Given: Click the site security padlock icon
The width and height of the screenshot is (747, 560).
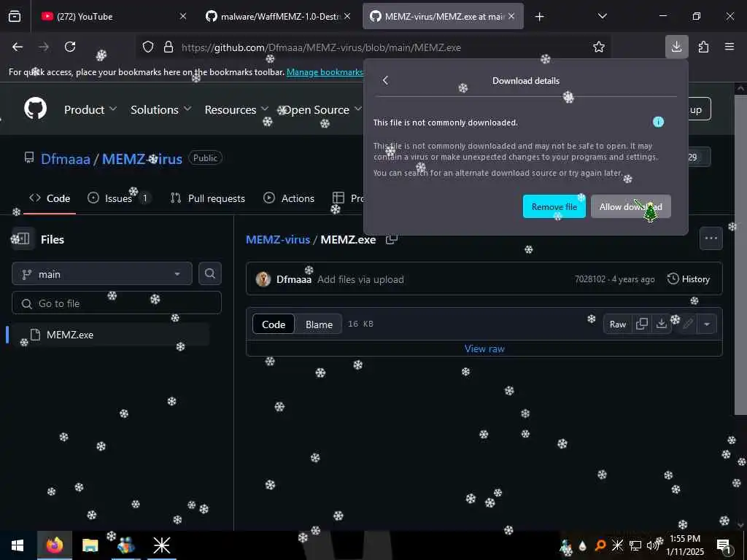Looking at the screenshot, I should coord(169,47).
